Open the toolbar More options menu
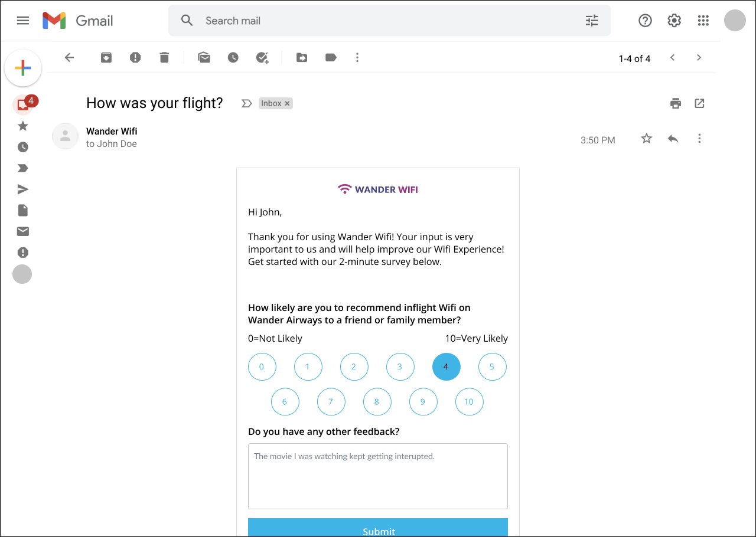Image resolution: width=756 pixels, height=537 pixels. (x=357, y=57)
